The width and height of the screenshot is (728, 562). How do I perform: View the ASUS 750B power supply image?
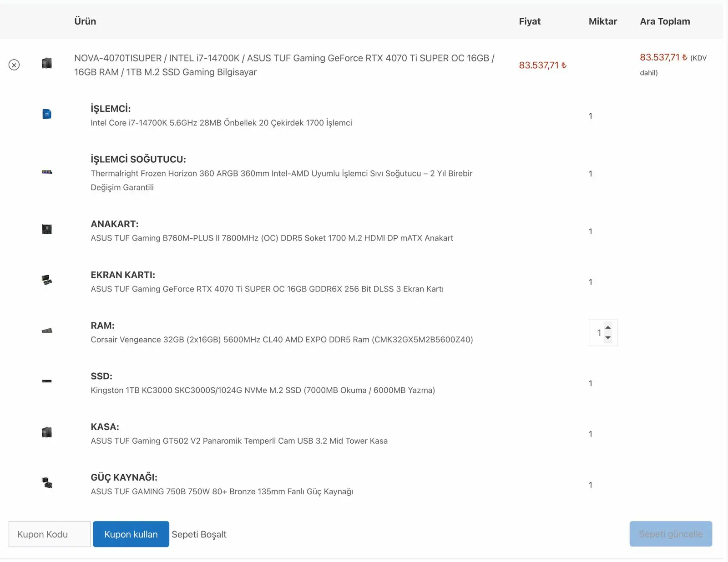47,482
